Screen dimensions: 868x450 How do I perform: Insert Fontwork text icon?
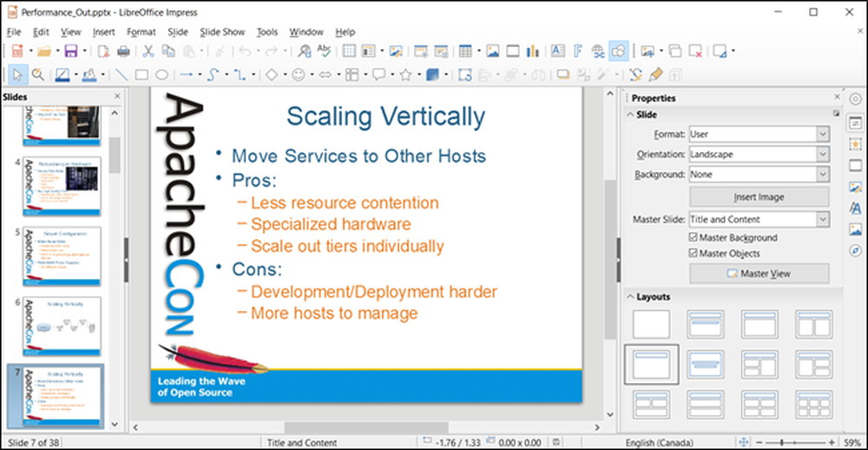pyautogui.click(x=578, y=51)
